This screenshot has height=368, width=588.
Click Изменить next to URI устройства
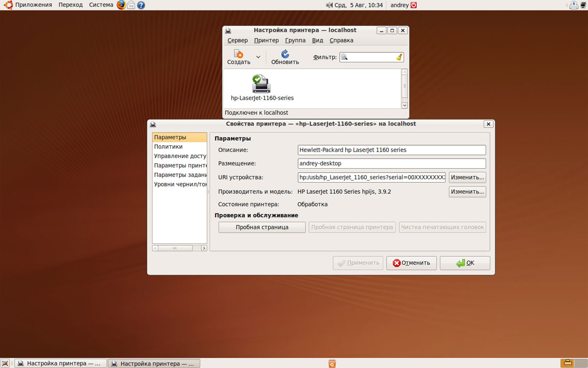tap(467, 177)
